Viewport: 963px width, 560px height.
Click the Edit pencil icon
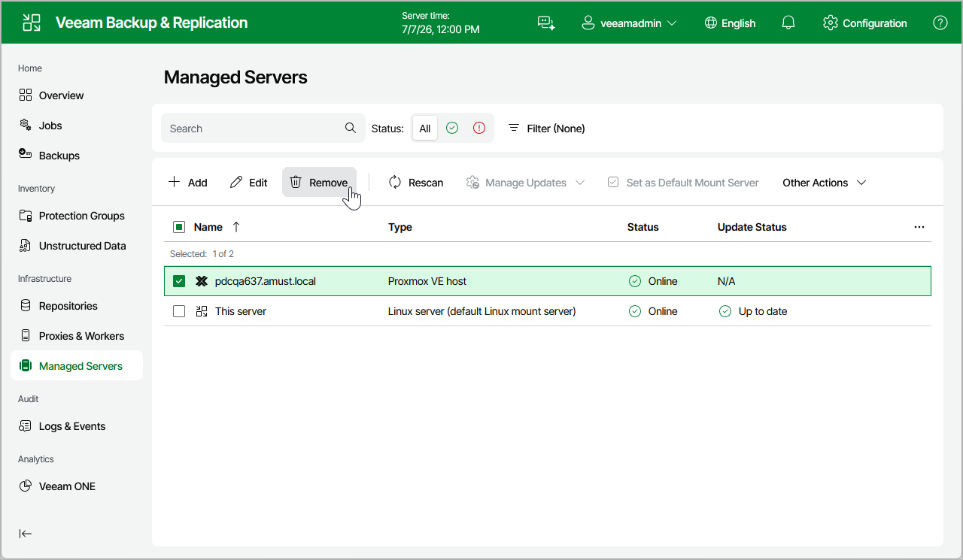(236, 182)
